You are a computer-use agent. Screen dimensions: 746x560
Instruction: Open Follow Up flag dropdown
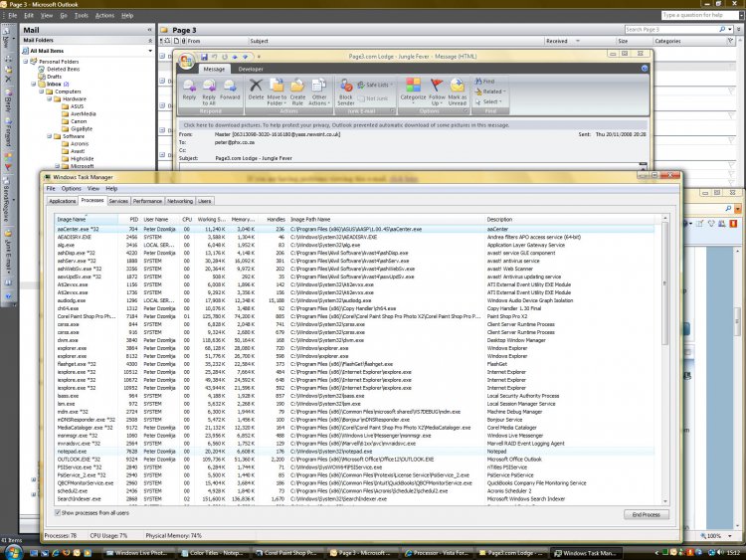click(437, 92)
